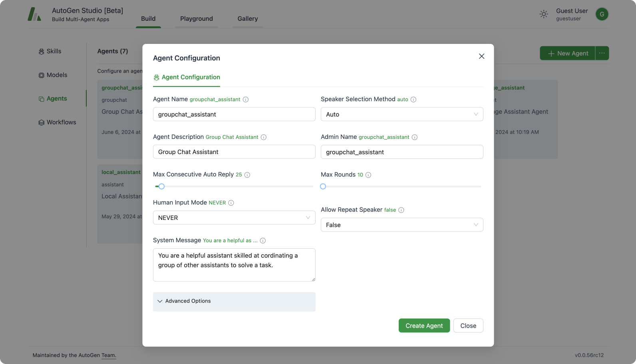Adjust the Max Consecutive Auto Reply slider handle
The height and width of the screenshot is (364, 636).
point(161,186)
